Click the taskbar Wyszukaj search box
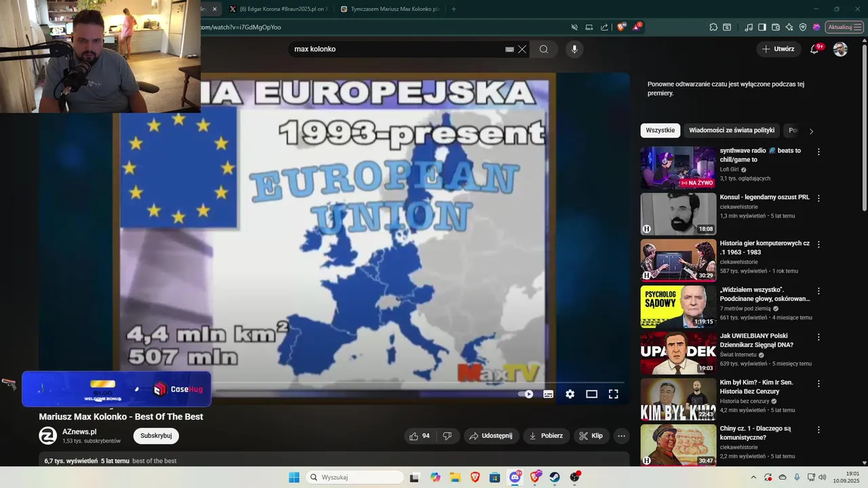This screenshot has width=868, height=488. [356, 477]
